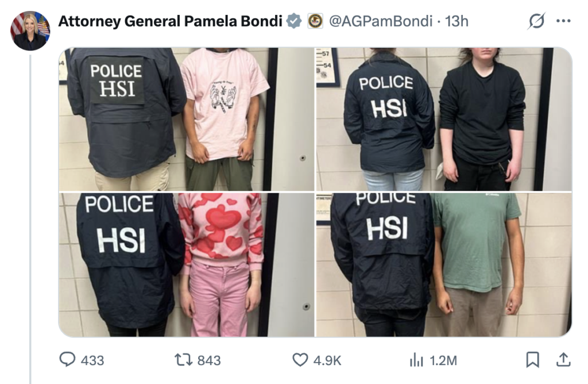Open Pamela Bondi's profile avatar
The image size is (588, 384).
[x=30, y=30]
